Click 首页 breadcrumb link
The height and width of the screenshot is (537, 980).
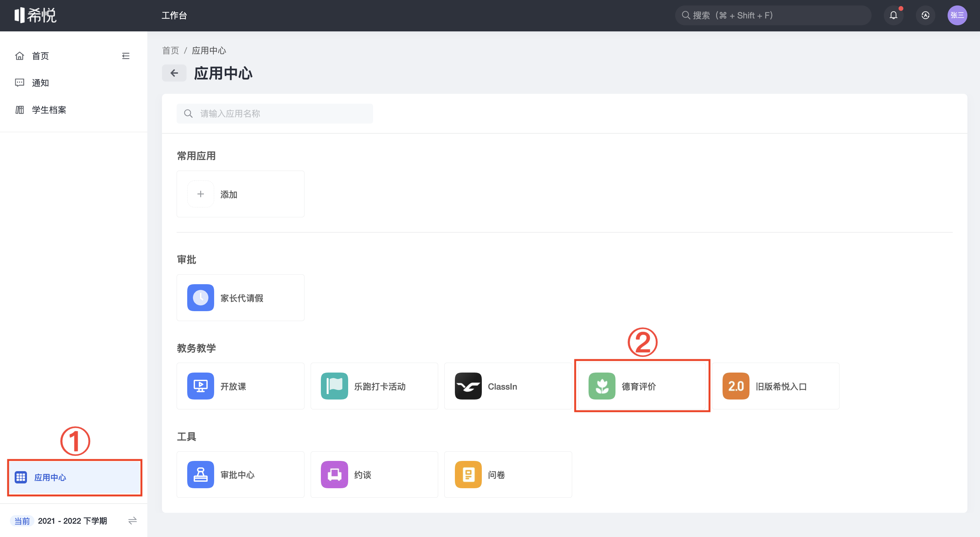pyautogui.click(x=170, y=50)
